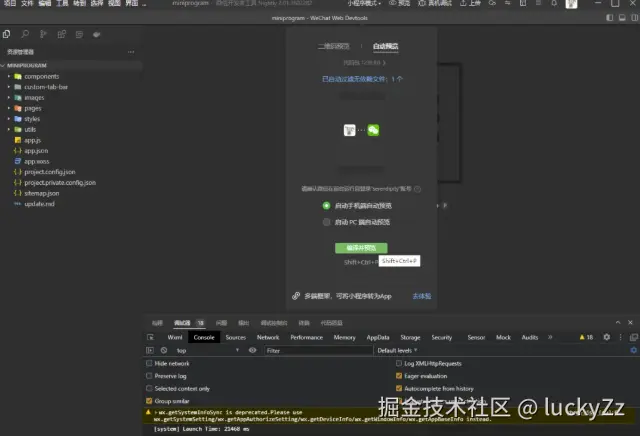Expand the custom-tab-bar folder
The width and height of the screenshot is (640, 436).
tap(9, 87)
